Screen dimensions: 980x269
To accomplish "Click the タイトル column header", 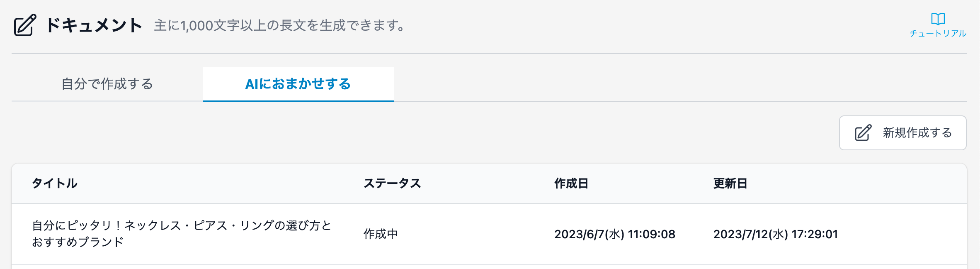I will [55, 183].
